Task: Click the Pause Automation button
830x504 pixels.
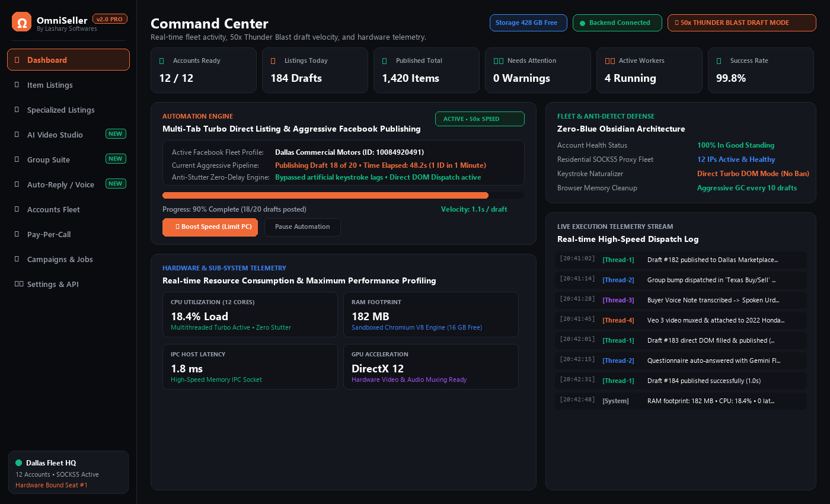Action: (x=302, y=227)
